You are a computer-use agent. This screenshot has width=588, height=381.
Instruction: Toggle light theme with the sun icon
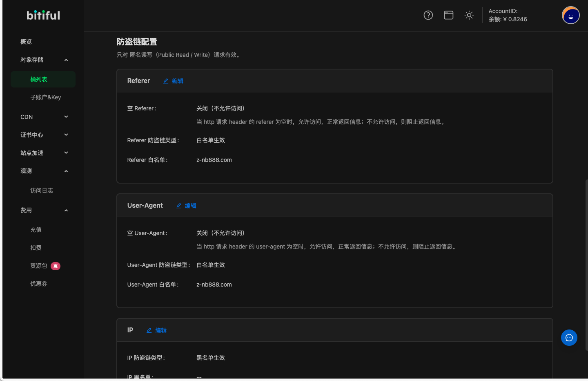pos(469,15)
